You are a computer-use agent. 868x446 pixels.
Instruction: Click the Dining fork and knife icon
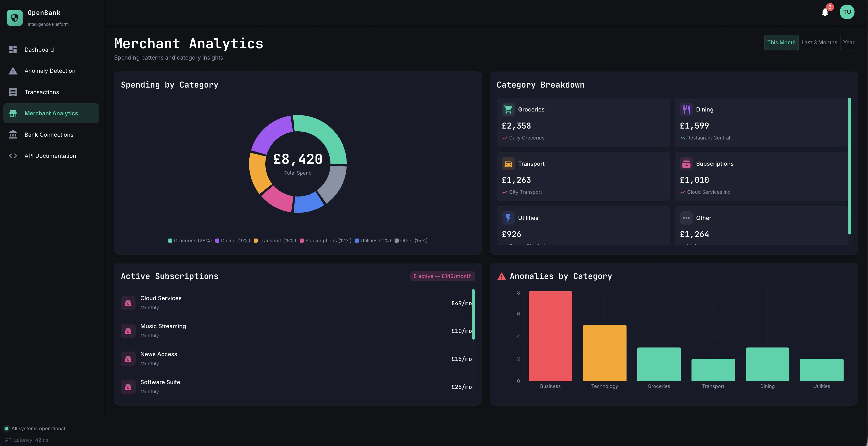(686, 109)
